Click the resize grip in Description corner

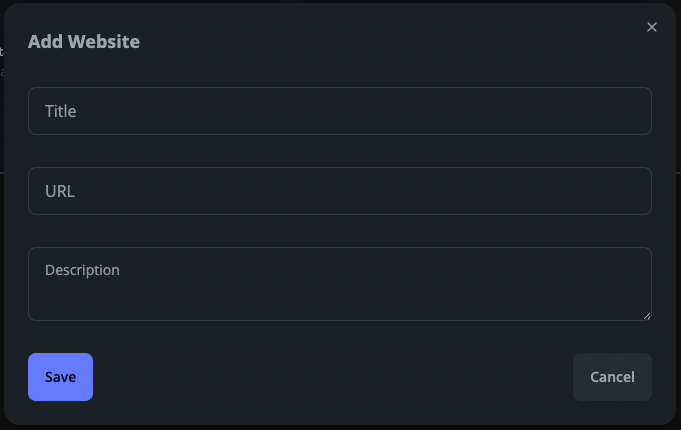[646, 315]
